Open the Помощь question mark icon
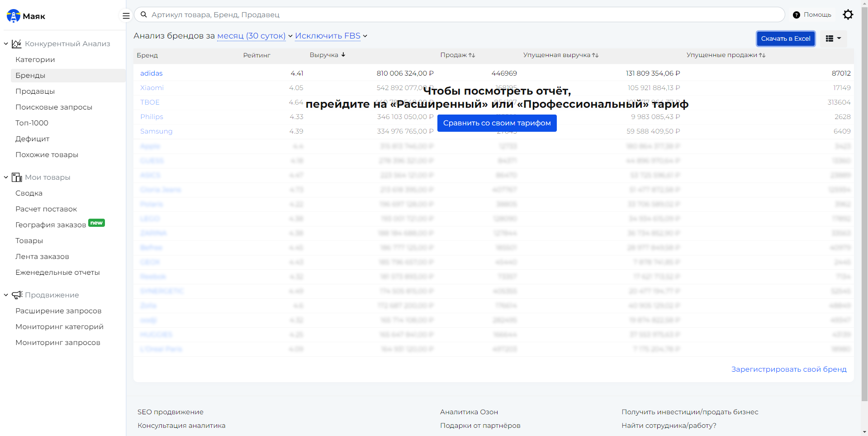 797,15
